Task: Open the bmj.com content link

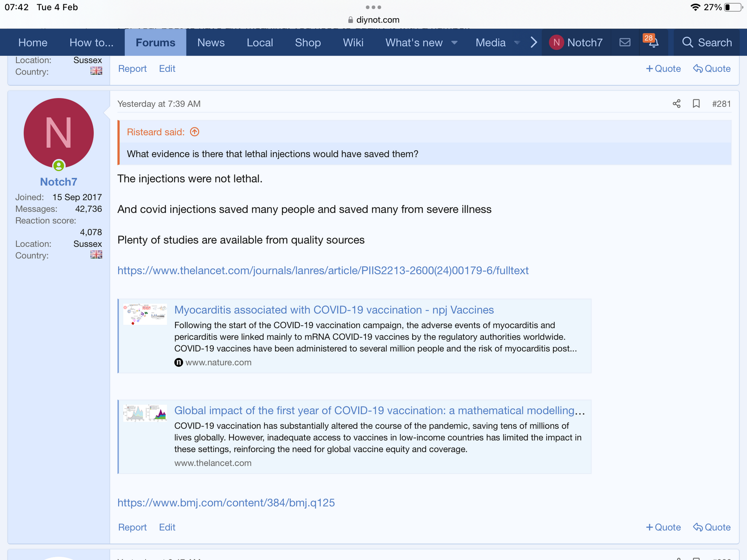Action: 226,503
